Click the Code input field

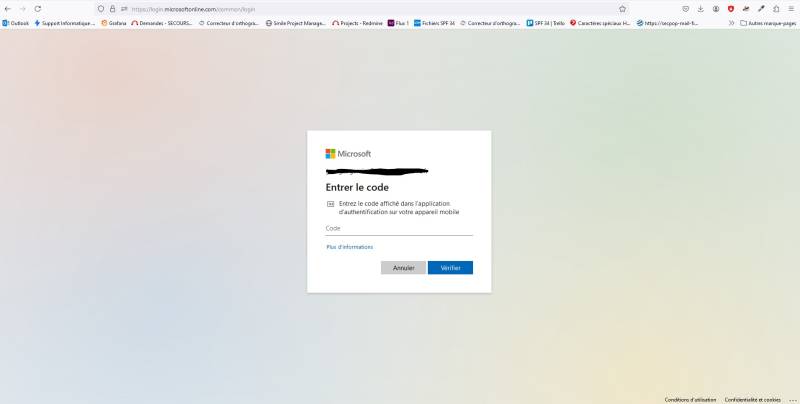pos(399,229)
